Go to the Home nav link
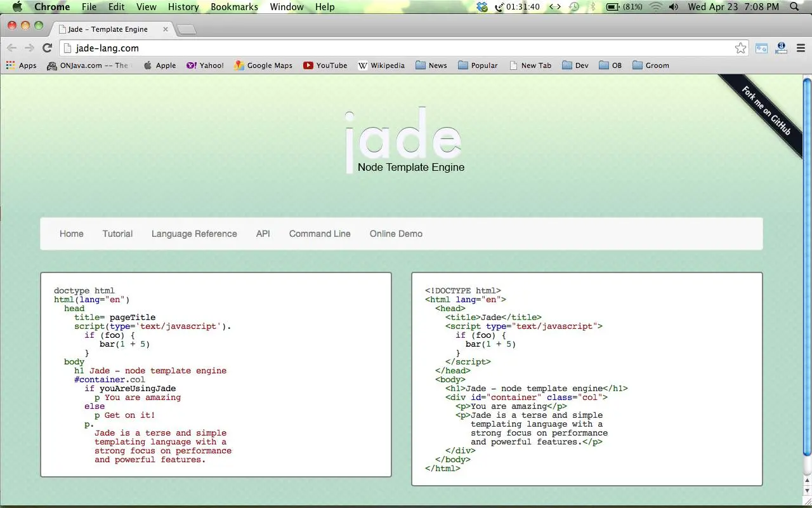Viewport: 812px width, 508px height. point(72,234)
